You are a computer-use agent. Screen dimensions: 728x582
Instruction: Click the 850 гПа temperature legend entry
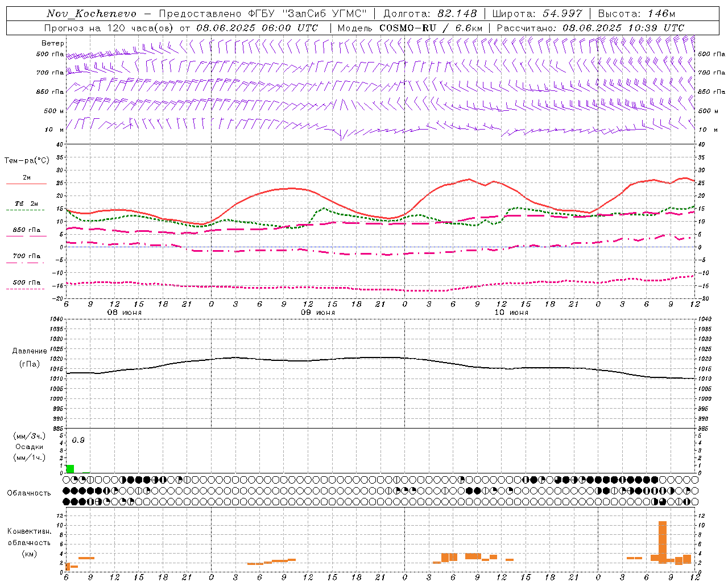coord(27,230)
